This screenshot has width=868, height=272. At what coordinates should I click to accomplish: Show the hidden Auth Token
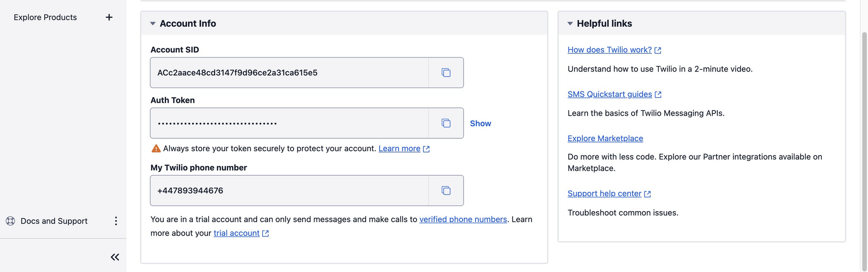click(481, 123)
